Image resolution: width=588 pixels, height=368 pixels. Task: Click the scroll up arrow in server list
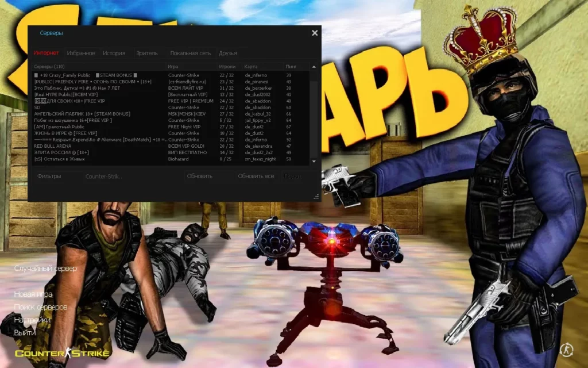314,67
